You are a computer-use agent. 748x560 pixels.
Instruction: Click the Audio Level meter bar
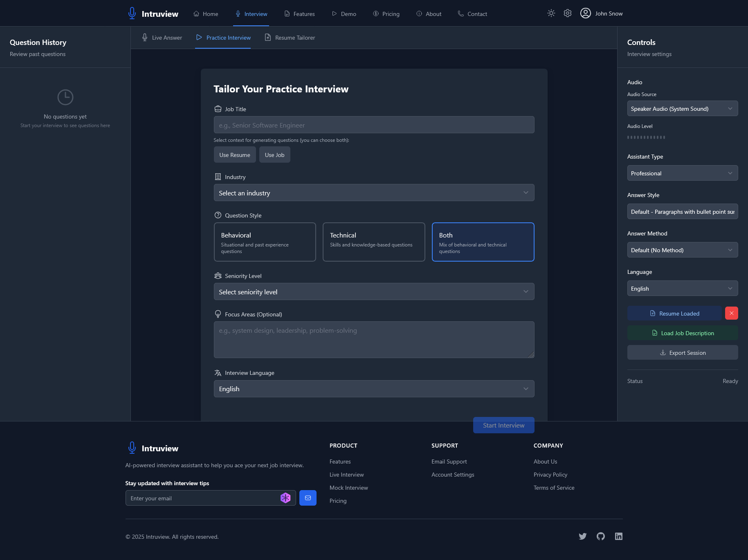[x=646, y=137]
